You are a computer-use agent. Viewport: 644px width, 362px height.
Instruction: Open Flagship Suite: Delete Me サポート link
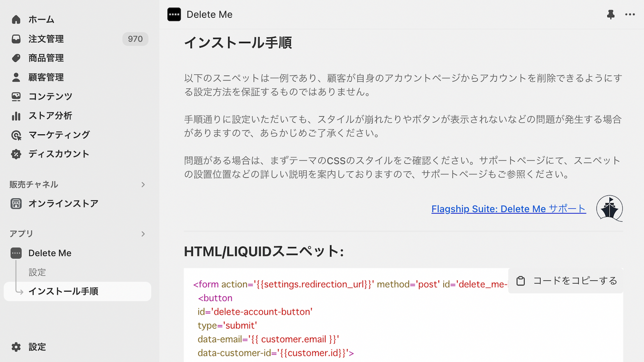[x=509, y=209]
